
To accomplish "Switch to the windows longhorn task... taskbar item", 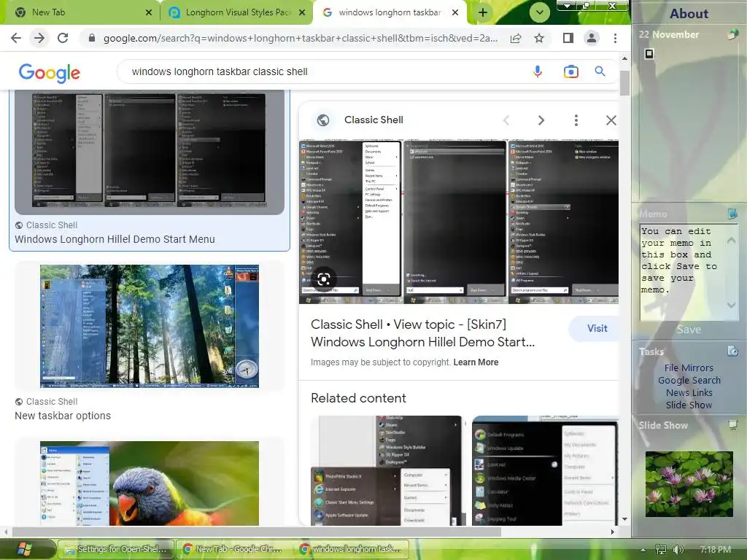I will 351,549.
